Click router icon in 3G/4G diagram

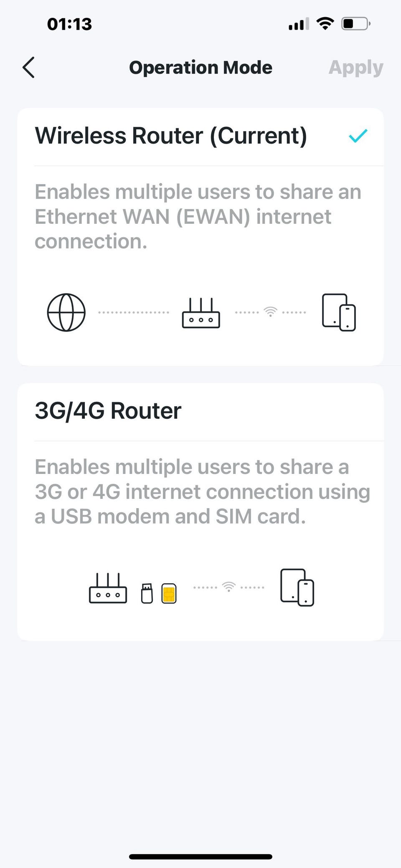108,588
